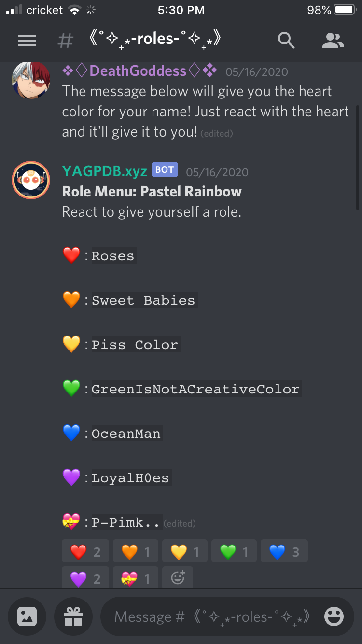The width and height of the screenshot is (362, 644).
Task: Toggle the orange heart reaction
Action: 136,551
